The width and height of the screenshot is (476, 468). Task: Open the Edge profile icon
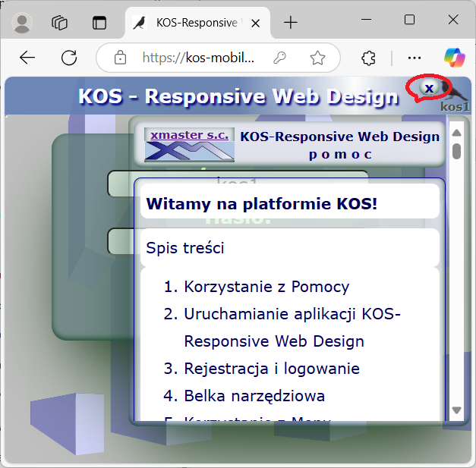[x=23, y=23]
